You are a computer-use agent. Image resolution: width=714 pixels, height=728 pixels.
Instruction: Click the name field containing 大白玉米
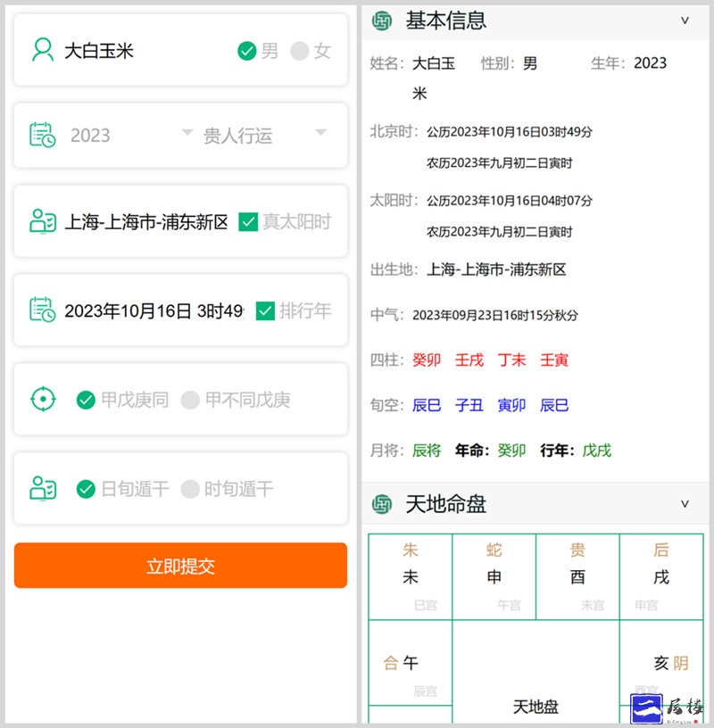(134, 51)
